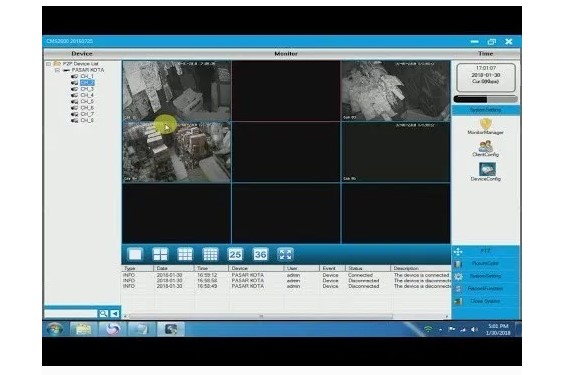Click the scroll right arrow of log scrollbar
The width and height of the screenshot is (563, 375).
tap(447, 316)
